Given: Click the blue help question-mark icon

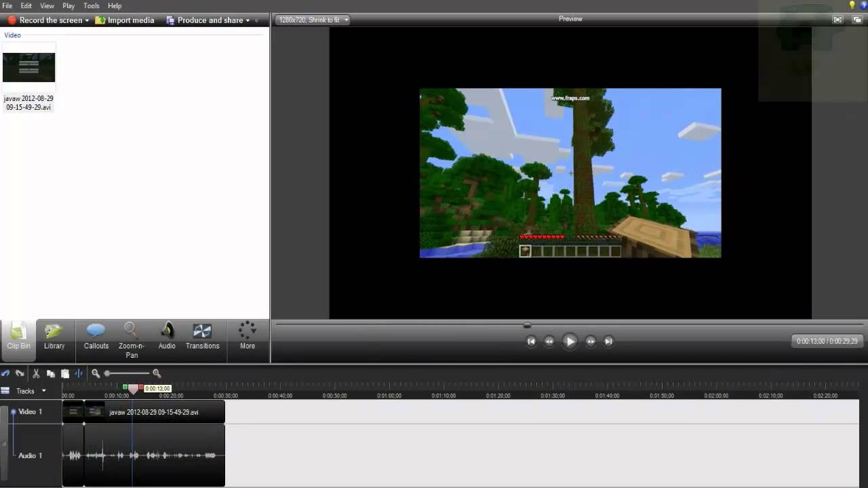Looking at the screenshot, I should pos(863,5).
